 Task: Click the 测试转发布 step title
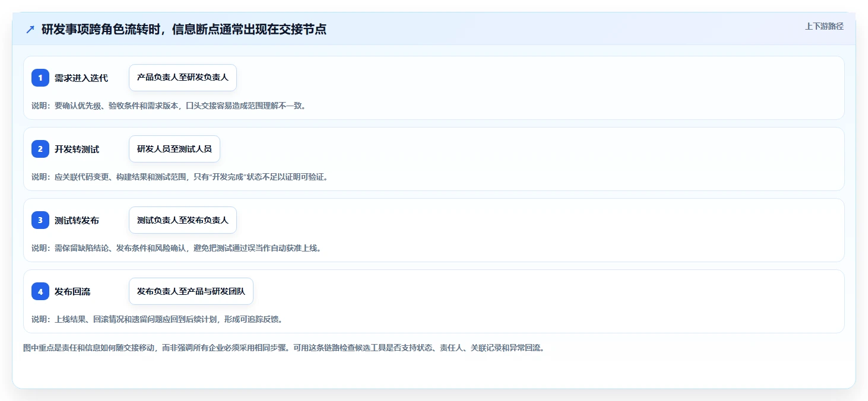point(77,220)
